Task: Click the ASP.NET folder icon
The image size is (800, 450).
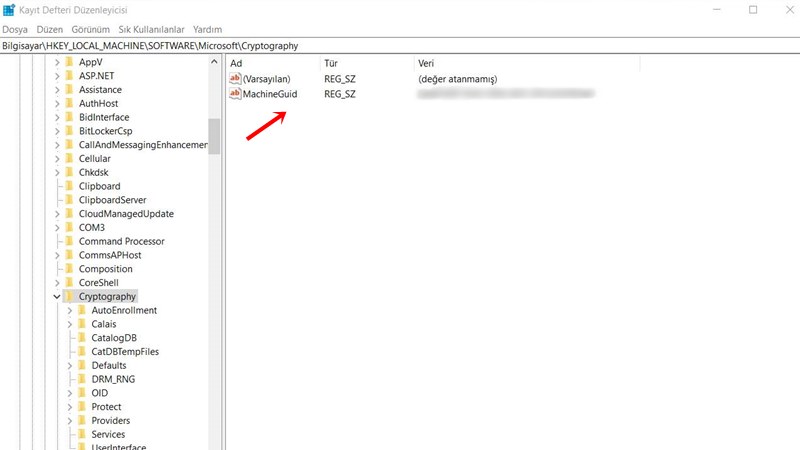Action: [x=70, y=76]
